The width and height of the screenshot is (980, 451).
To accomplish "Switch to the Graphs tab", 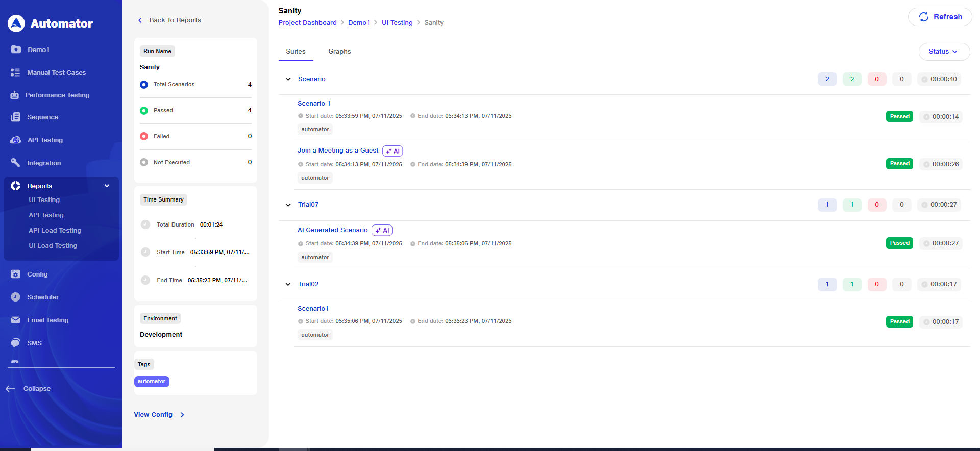I will [x=339, y=52].
